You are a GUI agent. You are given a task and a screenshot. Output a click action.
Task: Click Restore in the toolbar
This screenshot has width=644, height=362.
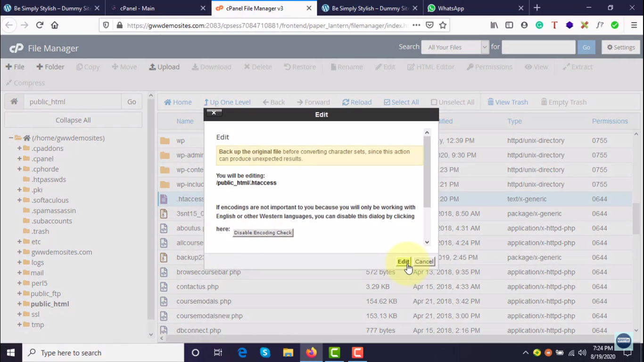coord(300,67)
